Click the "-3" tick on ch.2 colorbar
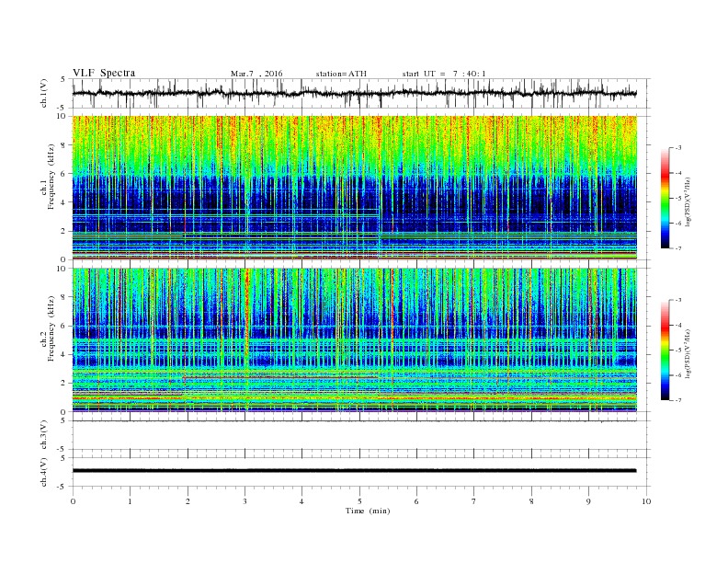The width and height of the screenshot is (728, 563). [678, 300]
